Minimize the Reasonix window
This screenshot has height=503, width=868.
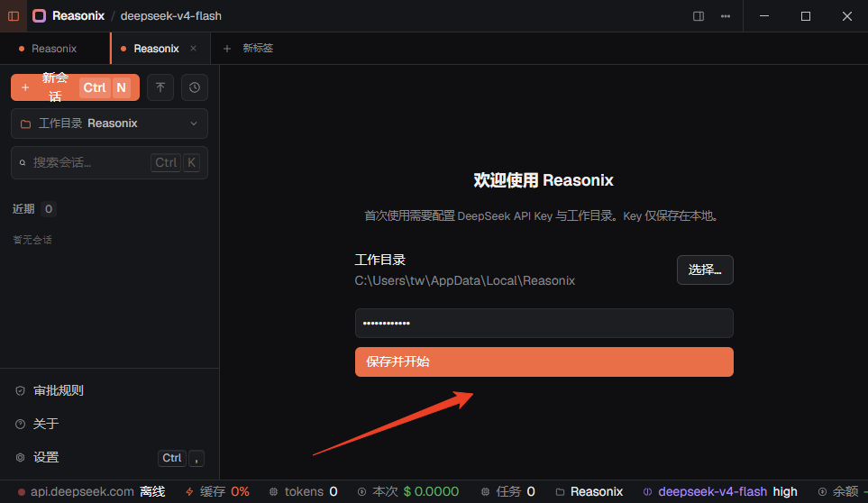click(x=764, y=16)
